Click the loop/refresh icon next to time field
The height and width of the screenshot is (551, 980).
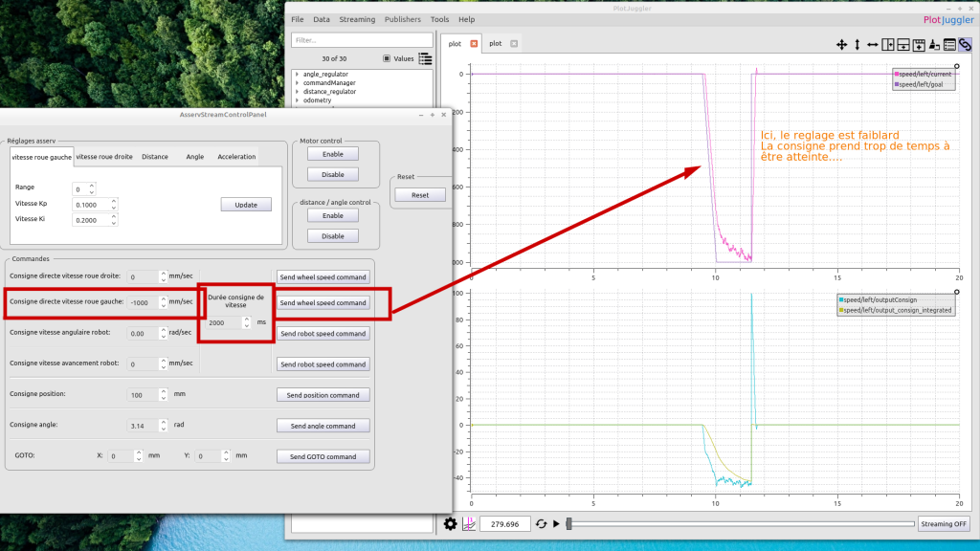(542, 524)
